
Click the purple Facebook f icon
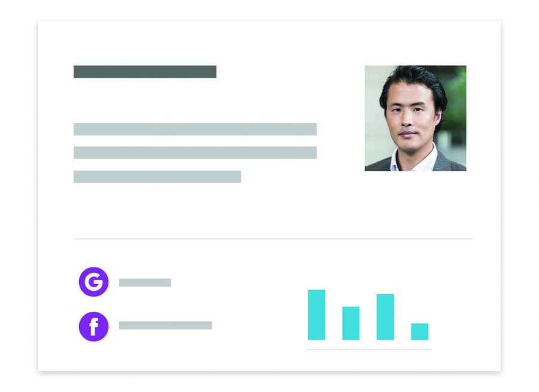click(93, 326)
